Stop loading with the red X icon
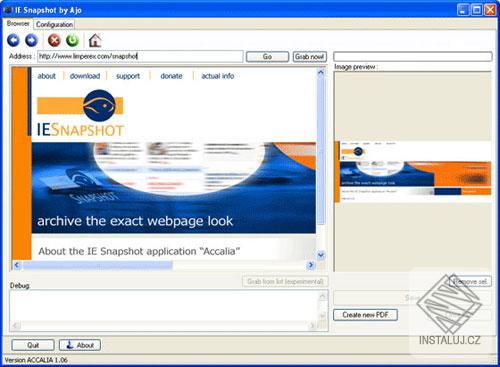 pos(54,40)
